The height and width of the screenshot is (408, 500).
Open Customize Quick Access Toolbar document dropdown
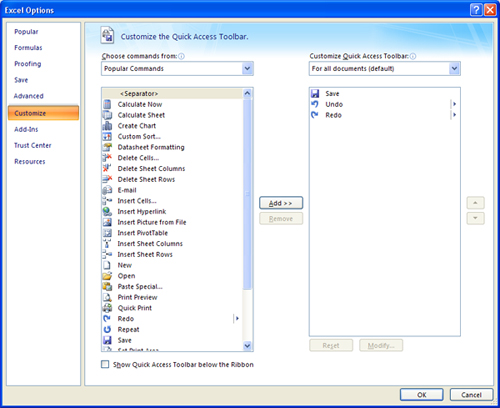[x=454, y=68]
